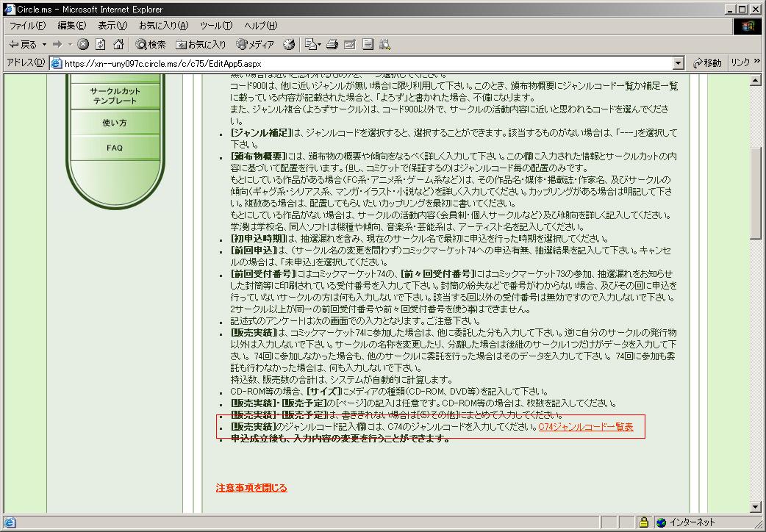Open the お気に入り menu in menu bar

163,26
